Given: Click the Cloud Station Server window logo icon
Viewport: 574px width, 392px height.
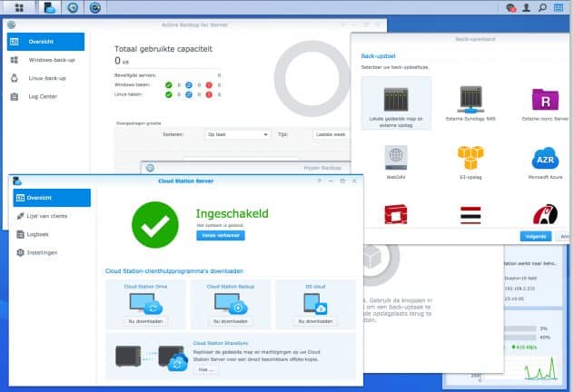Looking at the screenshot, I should (x=17, y=181).
